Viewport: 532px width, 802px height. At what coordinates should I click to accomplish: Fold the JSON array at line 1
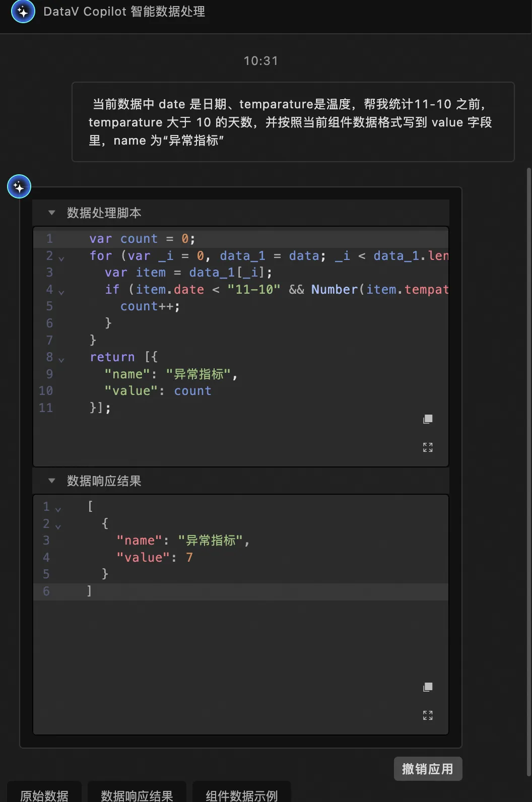[x=58, y=509]
